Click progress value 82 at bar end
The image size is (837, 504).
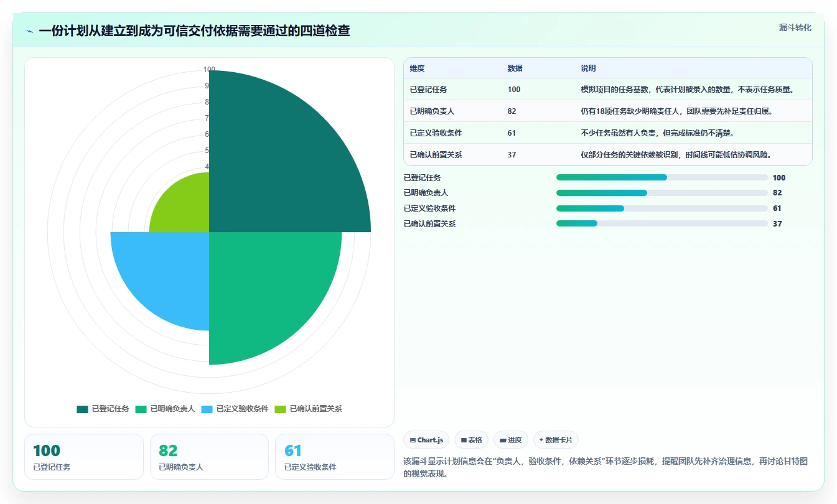[777, 193]
